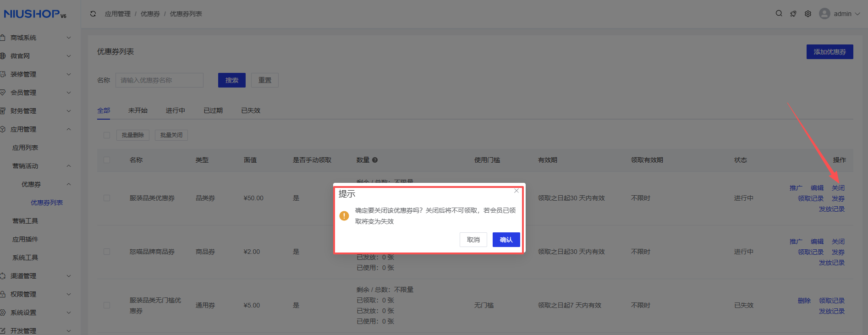Click the admin user avatar icon

824,14
